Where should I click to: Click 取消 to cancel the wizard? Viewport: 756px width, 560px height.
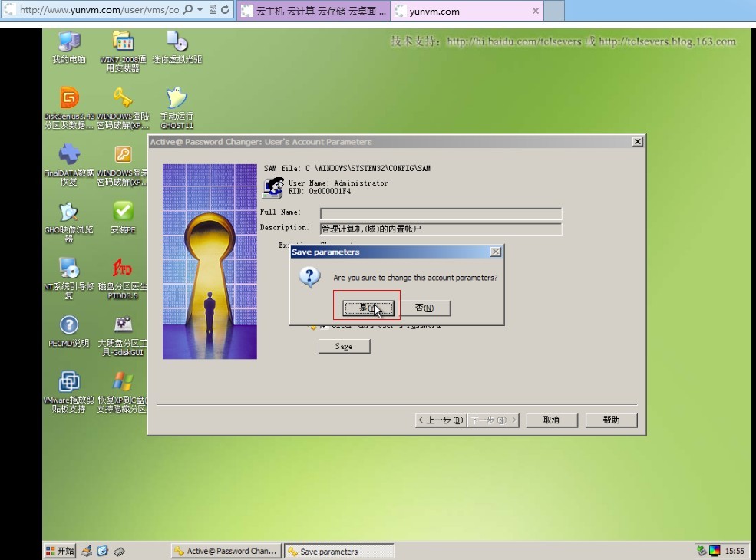552,420
